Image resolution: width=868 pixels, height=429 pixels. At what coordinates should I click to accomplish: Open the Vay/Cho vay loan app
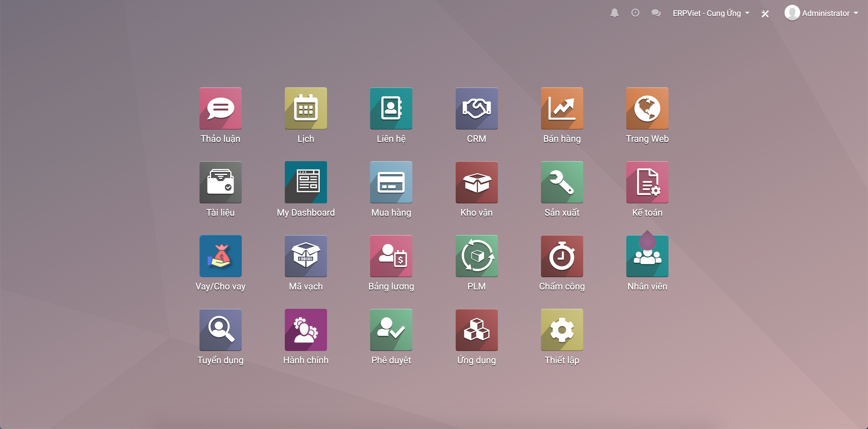pyautogui.click(x=220, y=256)
